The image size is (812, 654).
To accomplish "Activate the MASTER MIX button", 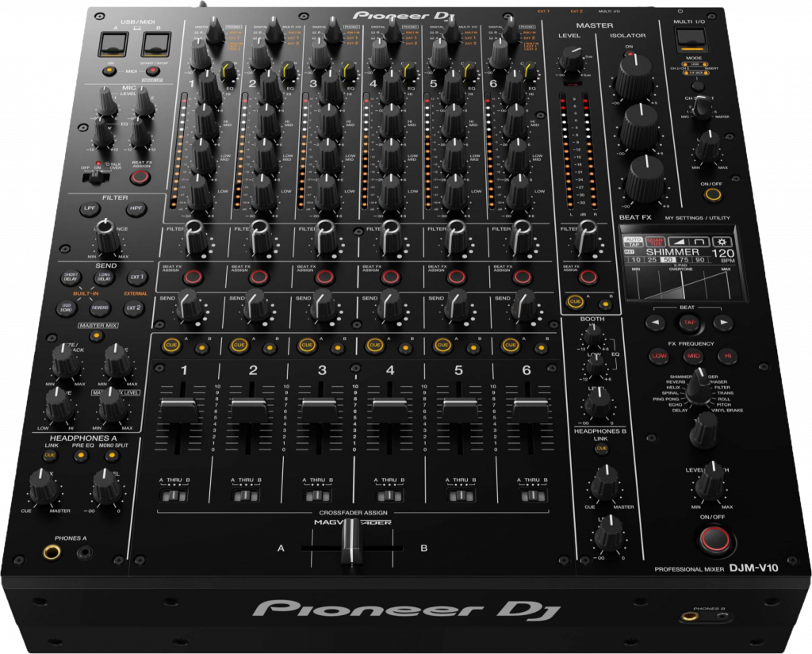I will (96, 337).
